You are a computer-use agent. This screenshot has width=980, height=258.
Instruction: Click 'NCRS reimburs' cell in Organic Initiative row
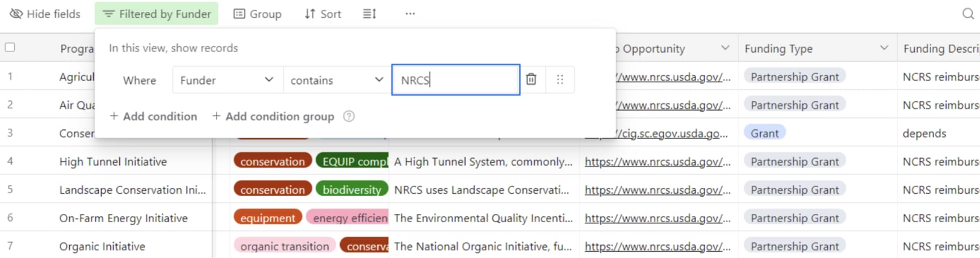(x=939, y=247)
